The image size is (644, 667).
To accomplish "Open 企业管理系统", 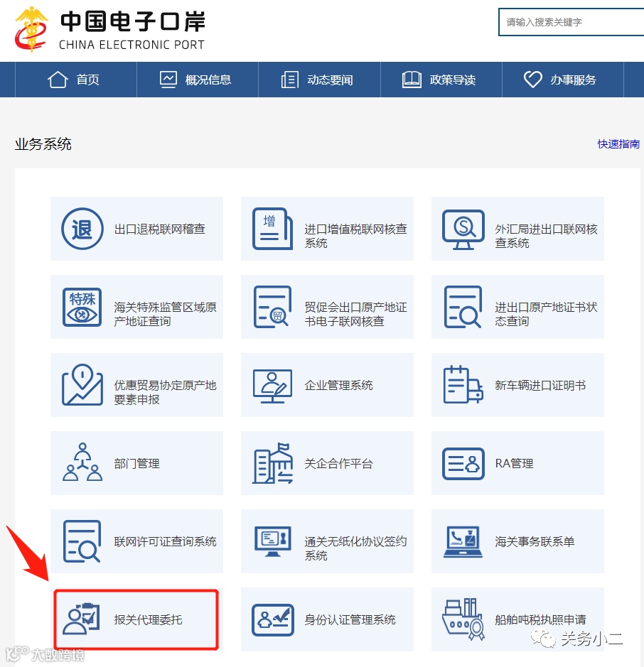I will pos(327,385).
